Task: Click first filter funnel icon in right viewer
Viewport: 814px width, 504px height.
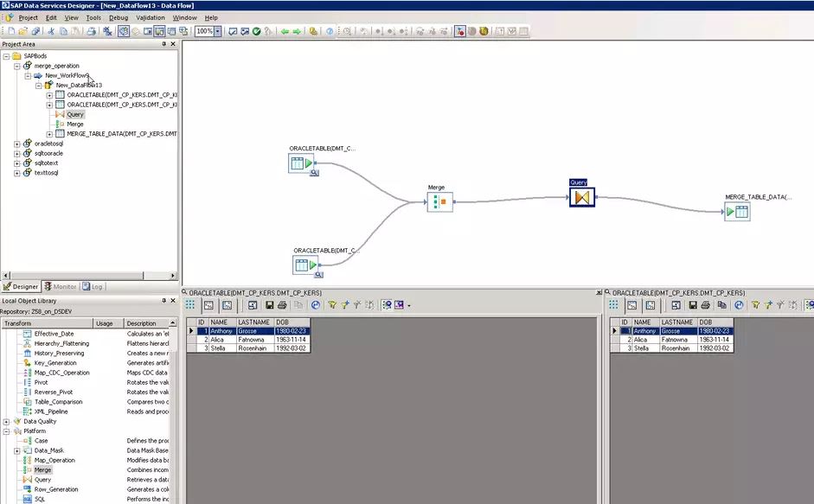Action: 756,305
